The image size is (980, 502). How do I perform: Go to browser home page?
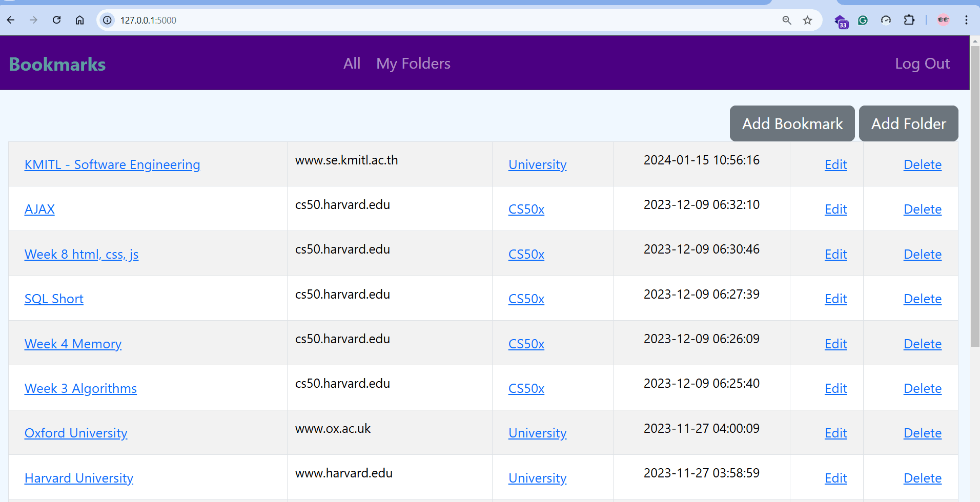click(x=79, y=20)
